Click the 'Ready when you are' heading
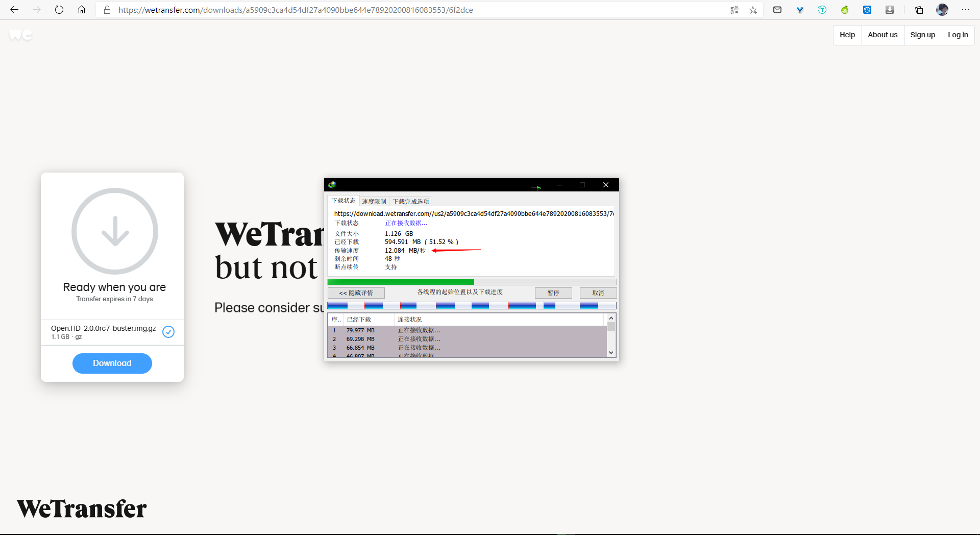The image size is (980, 535). (114, 287)
